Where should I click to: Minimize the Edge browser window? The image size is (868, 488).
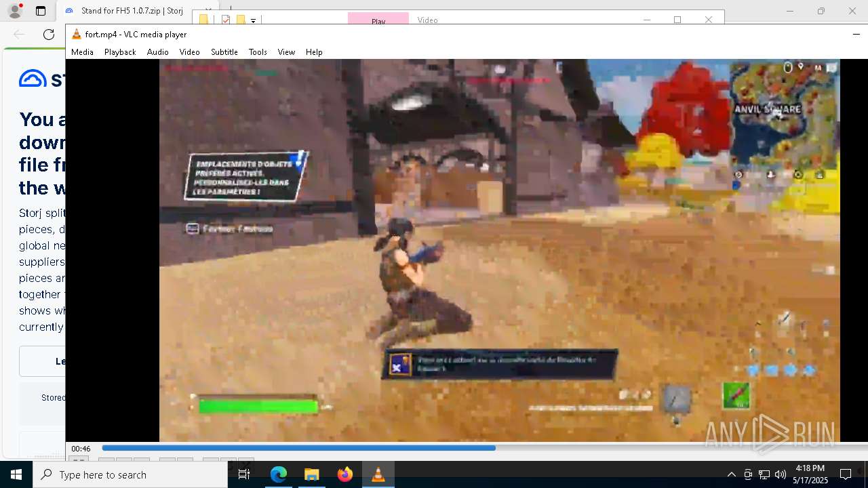789,11
